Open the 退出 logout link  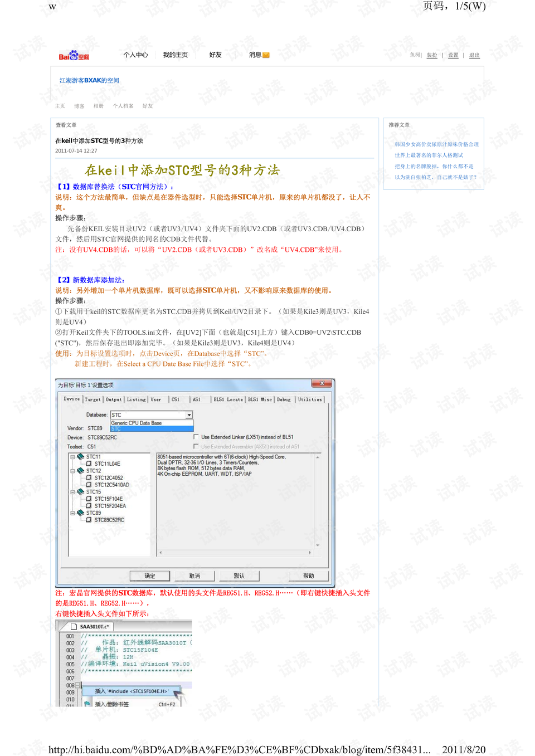(474, 55)
